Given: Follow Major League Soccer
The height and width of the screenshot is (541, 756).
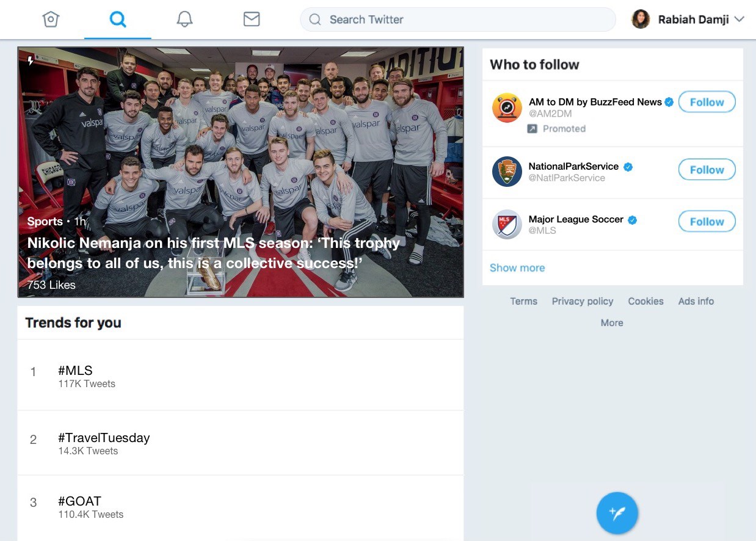Looking at the screenshot, I should (x=707, y=221).
